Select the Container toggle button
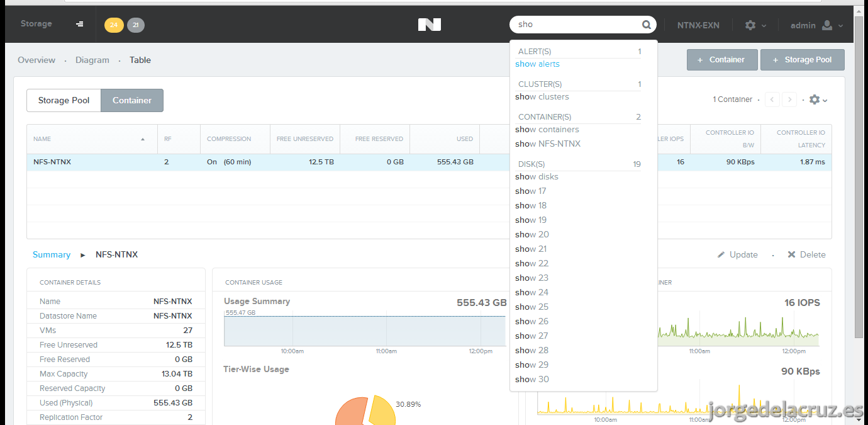 pos(132,100)
